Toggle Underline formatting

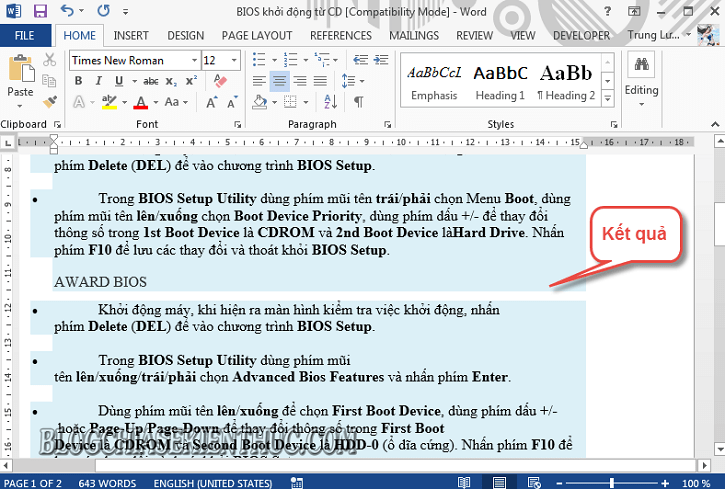pos(119,81)
